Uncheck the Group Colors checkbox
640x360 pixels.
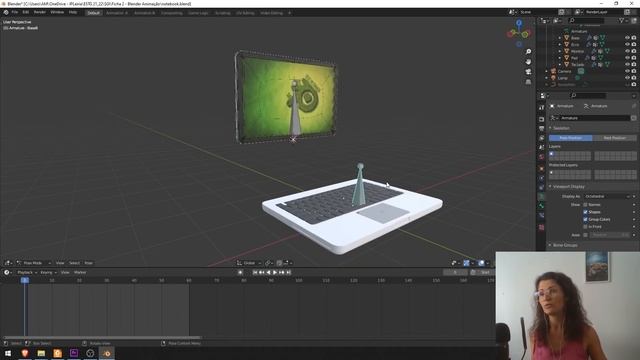coord(585,220)
